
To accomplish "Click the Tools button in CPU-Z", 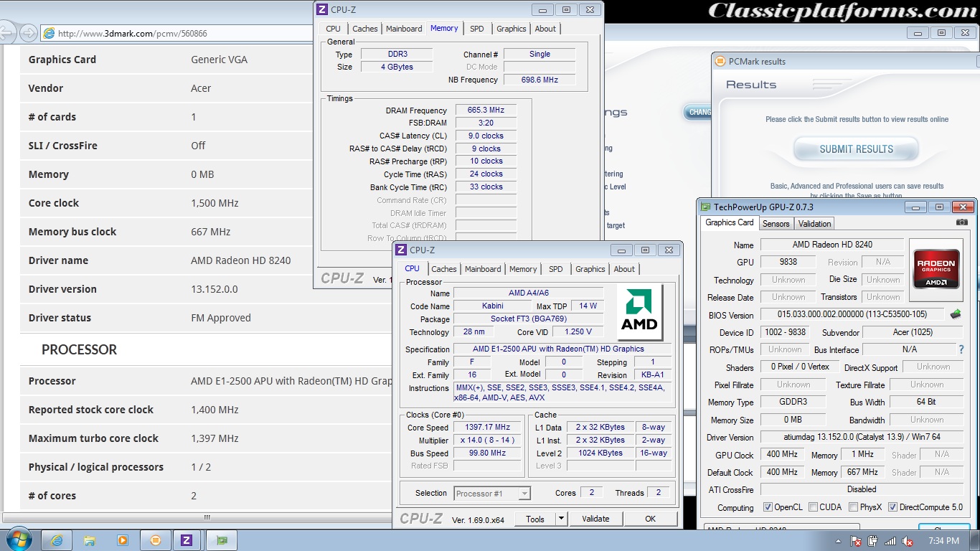I will coord(535,519).
